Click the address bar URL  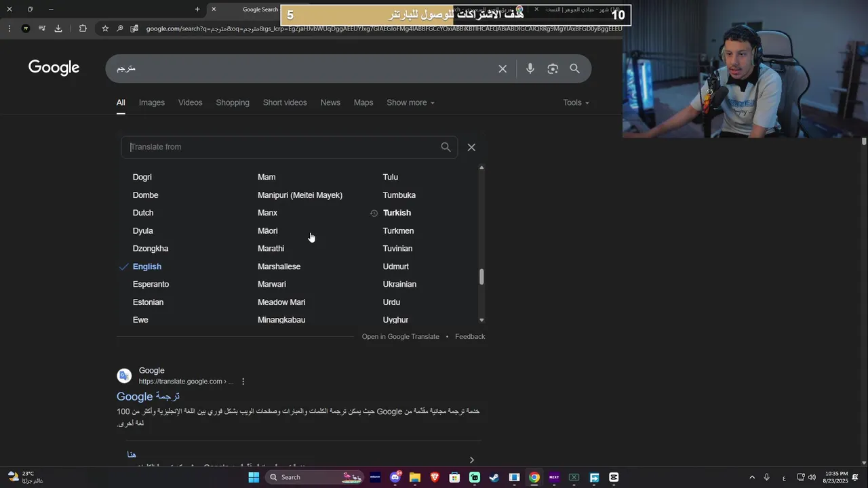tap(383, 28)
